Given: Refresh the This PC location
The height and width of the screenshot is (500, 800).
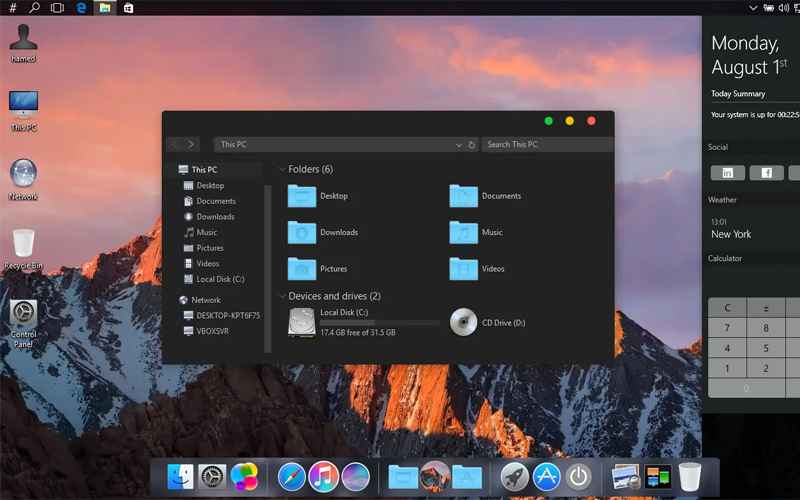Looking at the screenshot, I should click(x=472, y=145).
